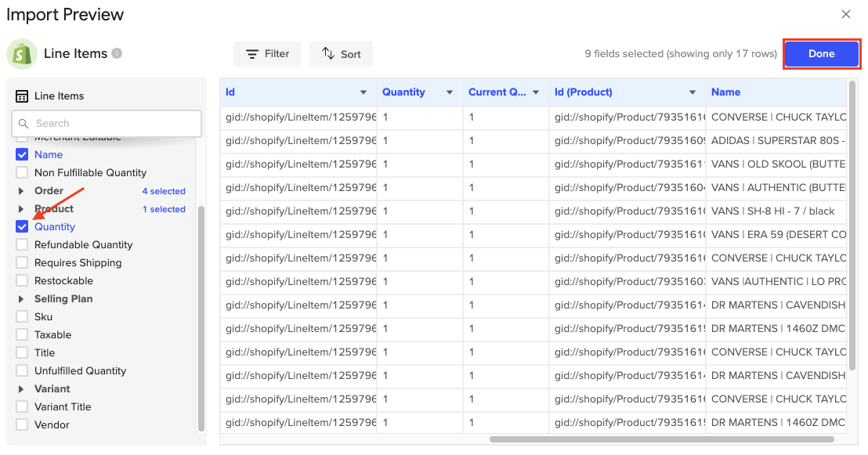Screen dimensions: 868x455
Task: Click the 'VANS | ERA 59' name cell
Action: [776, 235]
